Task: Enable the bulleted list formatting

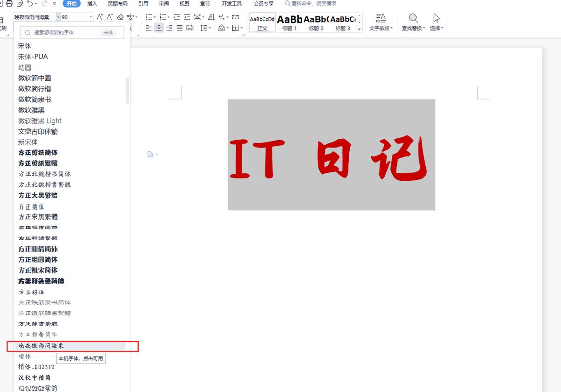Action: tap(148, 17)
